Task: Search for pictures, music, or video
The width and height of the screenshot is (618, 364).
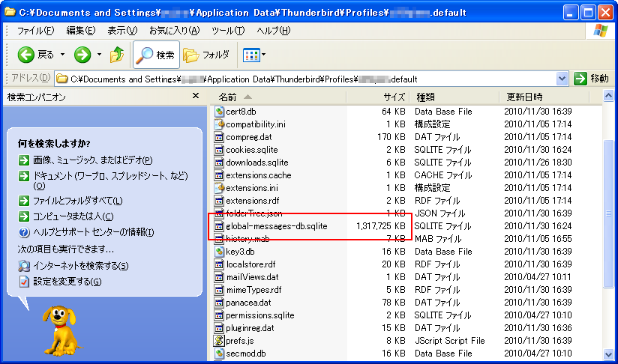Action: coord(92,160)
